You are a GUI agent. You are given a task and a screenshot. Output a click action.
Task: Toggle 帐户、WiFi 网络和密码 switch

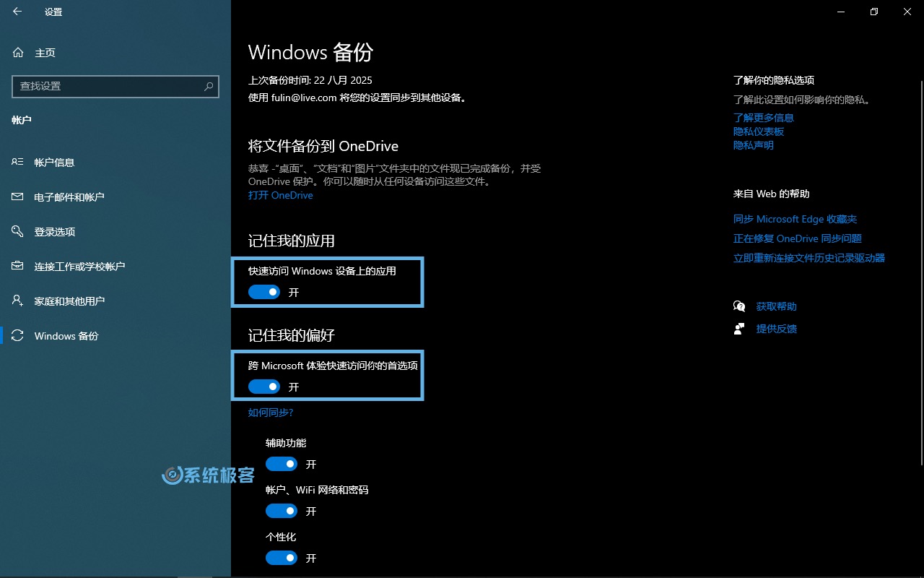282,511
